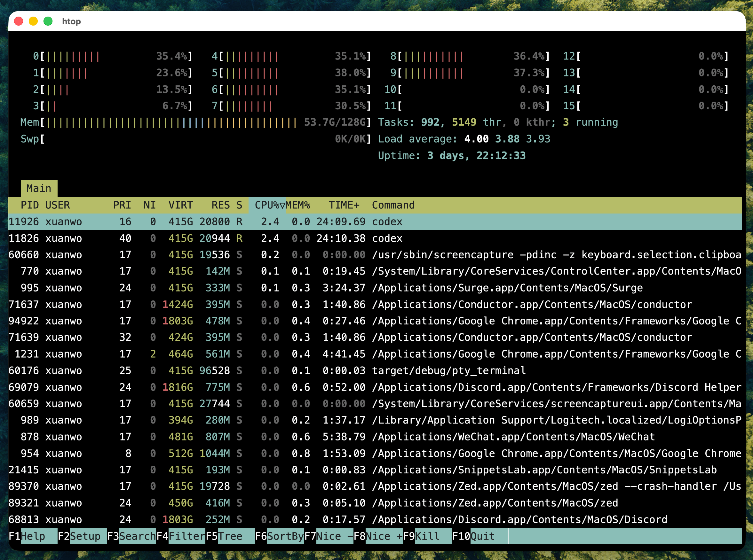
Task: Click the TIME+ column header
Action: [x=344, y=205]
